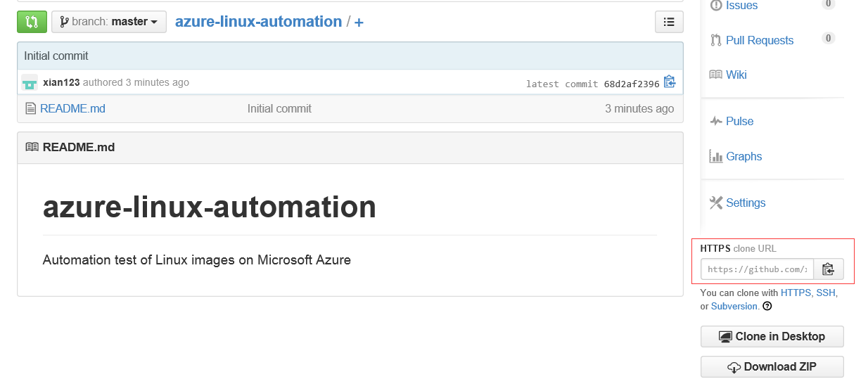Open the Issues sidebar tab
This screenshot has height=391, width=868.
pyautogui.click(x=741, y=6)
